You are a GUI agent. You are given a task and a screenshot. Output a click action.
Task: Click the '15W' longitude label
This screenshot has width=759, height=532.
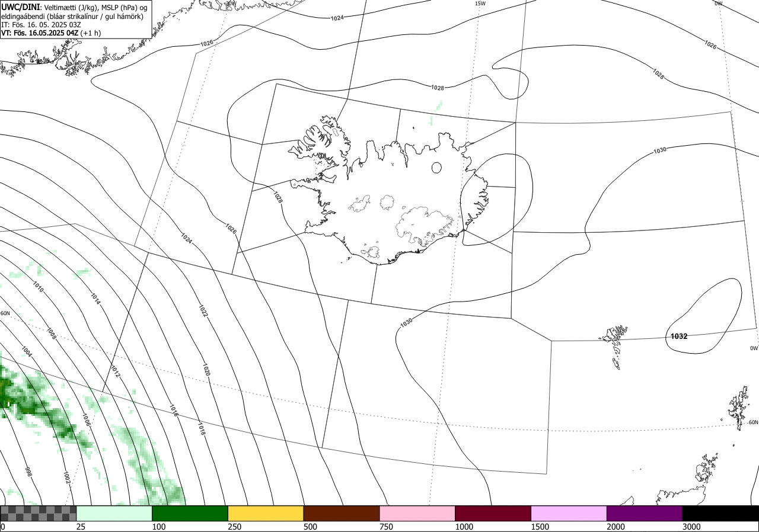(480, 4)
